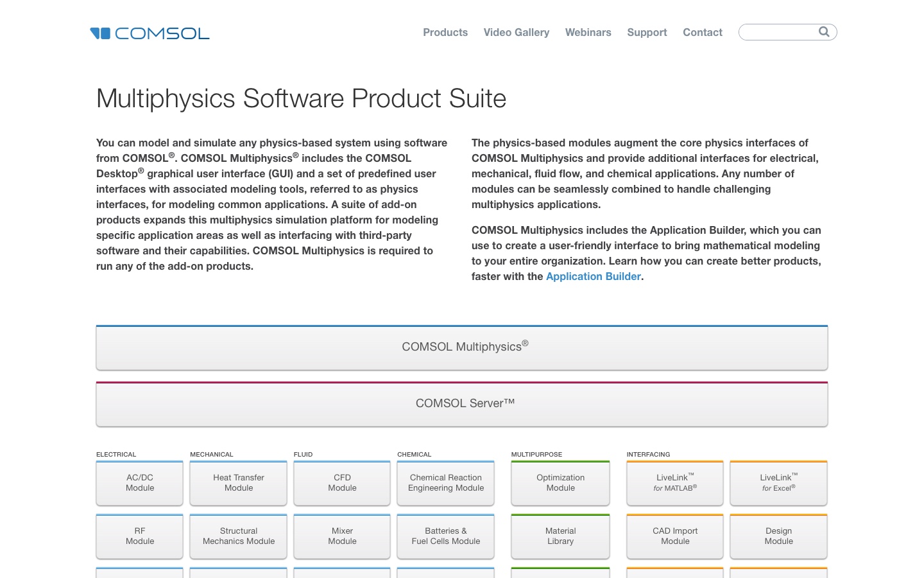Image resolution: width=924 pixels, height=578 pixels.
Task: Open Batteries & Fuel Cells Module tile
Action: click(x=446, y=536)
